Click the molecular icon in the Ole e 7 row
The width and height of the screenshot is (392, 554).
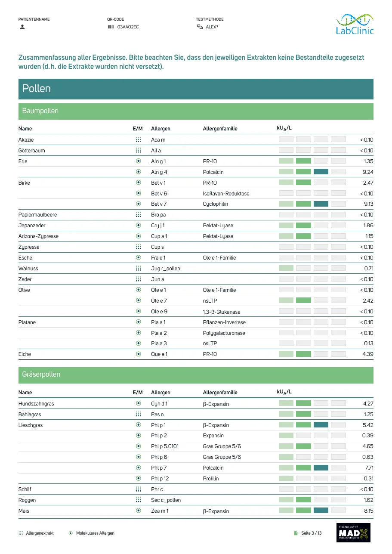click(138, 300)
